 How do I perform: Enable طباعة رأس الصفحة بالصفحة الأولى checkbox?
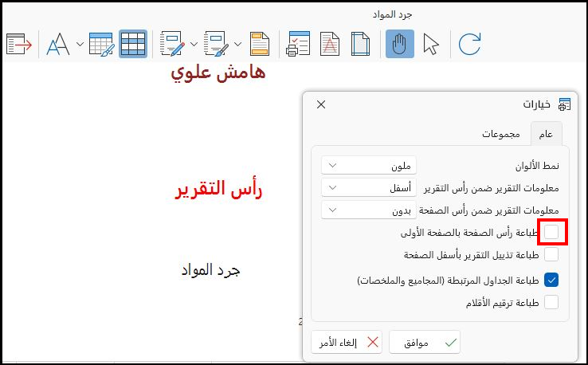[x=551, y=233]
